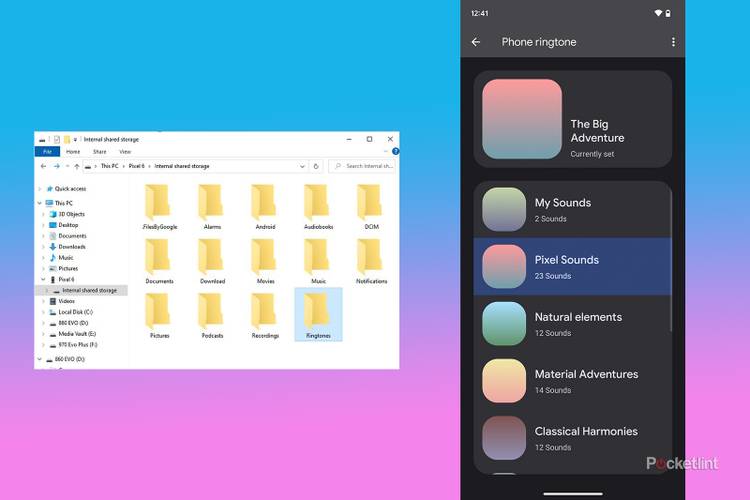Click the Search Internal shared storage box
This screenshot has width=750, height=500.
tap(362, 166)
